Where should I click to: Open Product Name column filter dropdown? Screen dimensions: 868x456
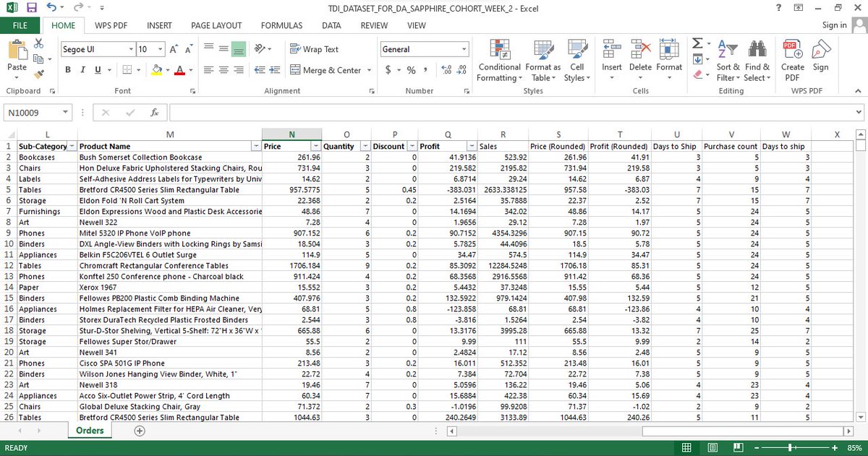point(255,147)
